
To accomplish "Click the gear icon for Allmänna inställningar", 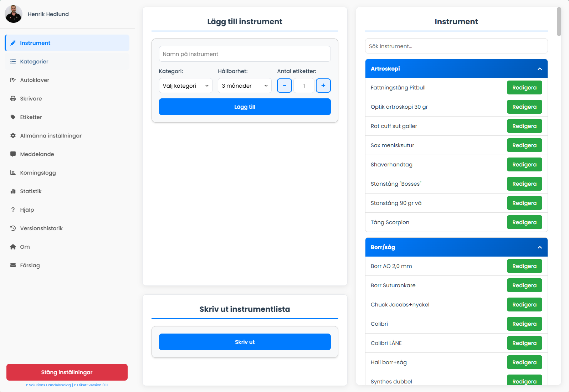I will [x=13, y=136].
